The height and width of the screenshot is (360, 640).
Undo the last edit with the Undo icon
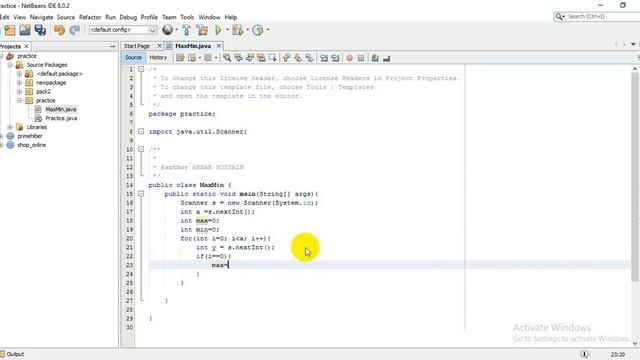point(59,30)
